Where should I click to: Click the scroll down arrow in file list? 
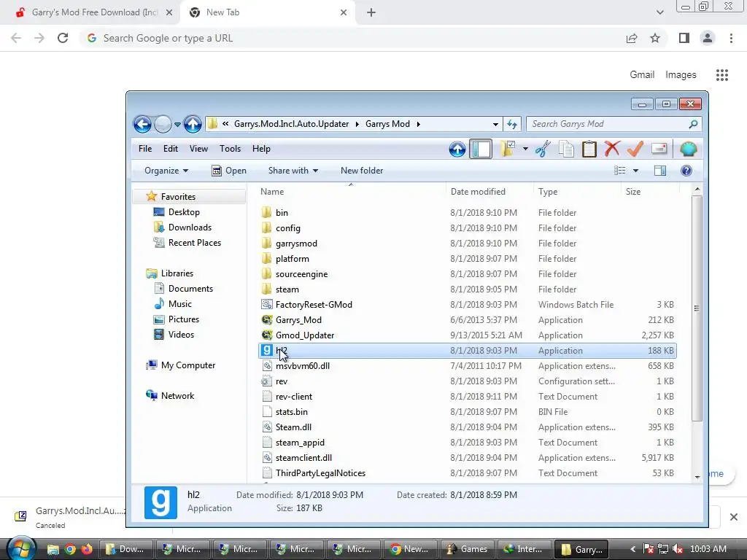(x=697, y=477)
